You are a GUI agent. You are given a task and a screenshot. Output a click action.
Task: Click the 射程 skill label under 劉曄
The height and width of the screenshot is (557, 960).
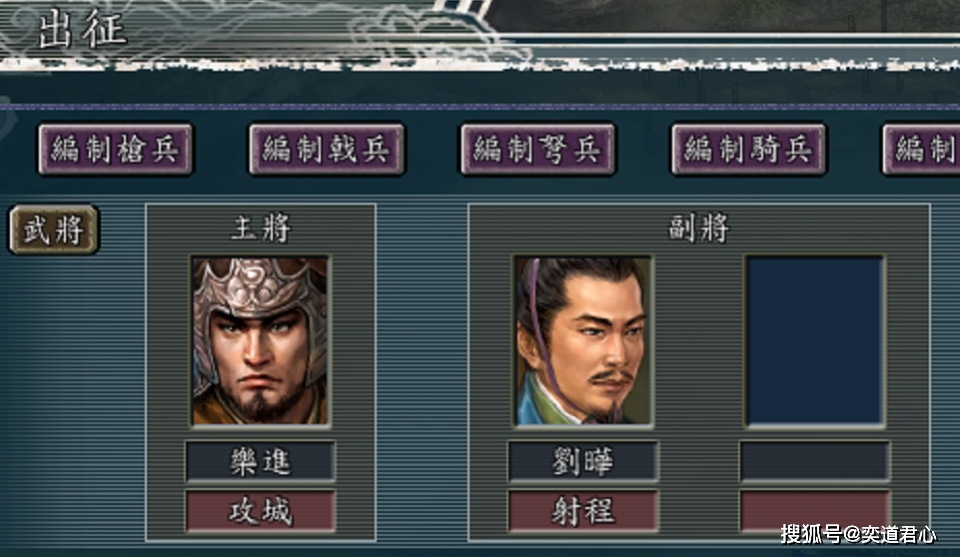[583, 510]
